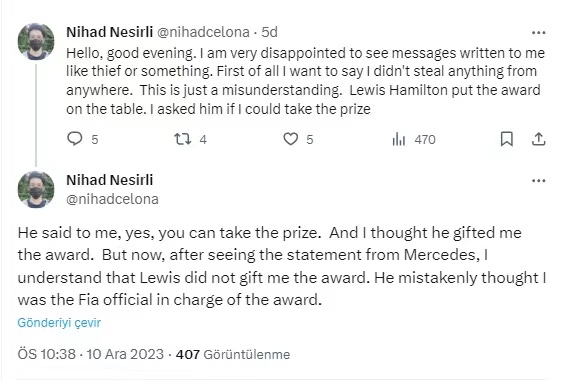Click the 5d timestamp link

click(269, 32)
